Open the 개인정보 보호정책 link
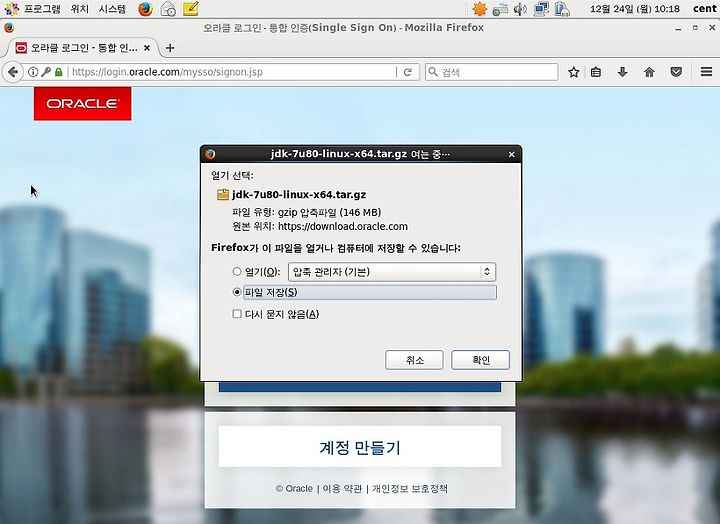This screenshot has height=524, width=720. (x=410, y=489)
